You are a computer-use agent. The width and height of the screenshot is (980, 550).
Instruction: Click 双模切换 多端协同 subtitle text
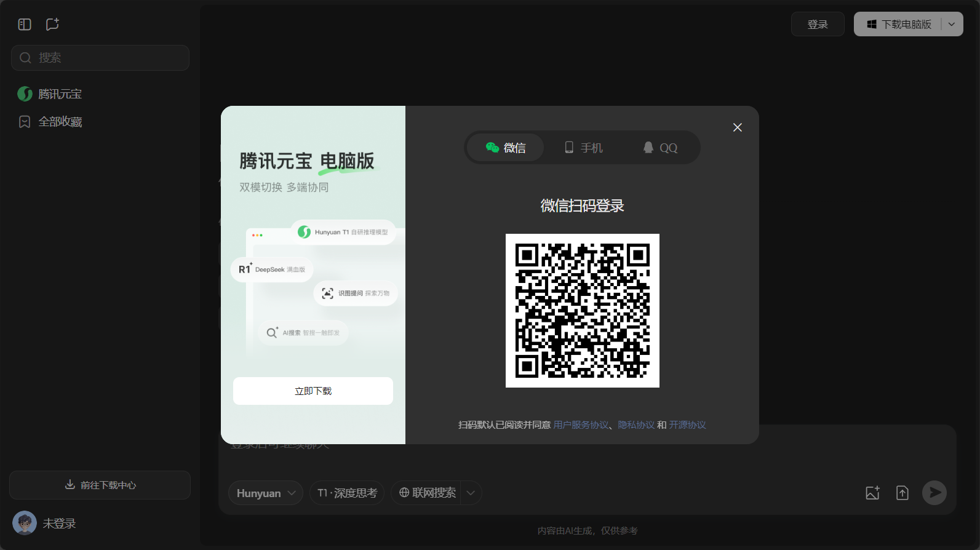[284, 187]
